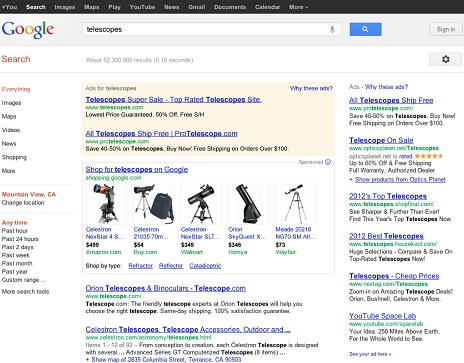Click the Sign in button
Viewport: 464px width, 363px height.
pyautogui.click(x=446, y=29)
